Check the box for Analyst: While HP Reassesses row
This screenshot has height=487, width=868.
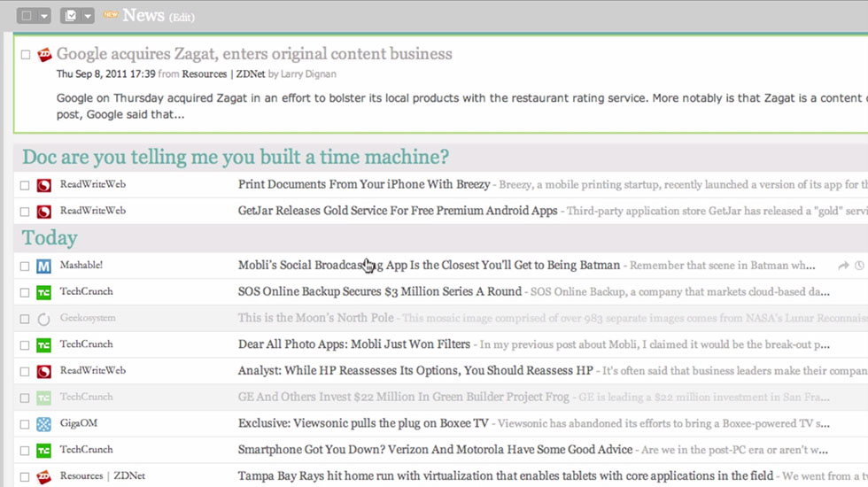click(25, 372)
